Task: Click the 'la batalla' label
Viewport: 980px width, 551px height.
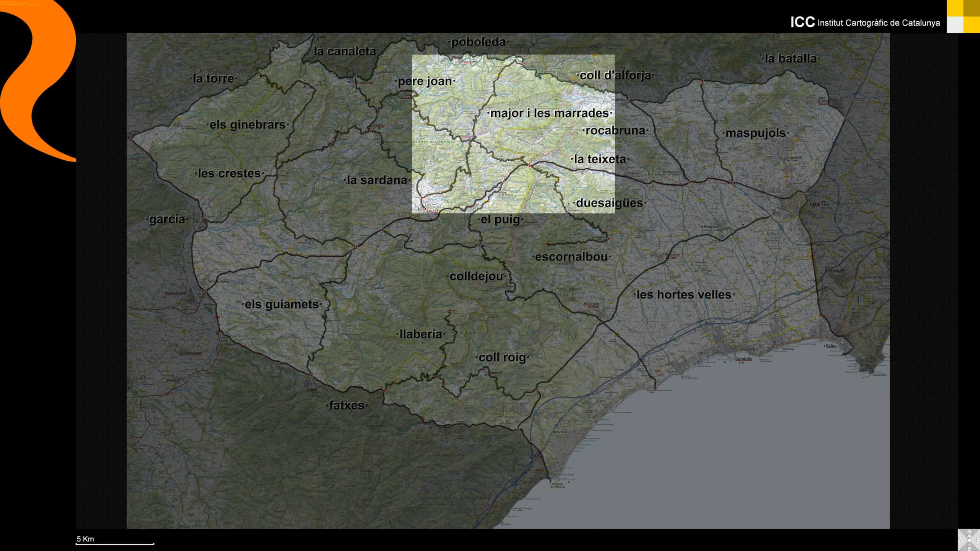Action: (x=791, y=59)
